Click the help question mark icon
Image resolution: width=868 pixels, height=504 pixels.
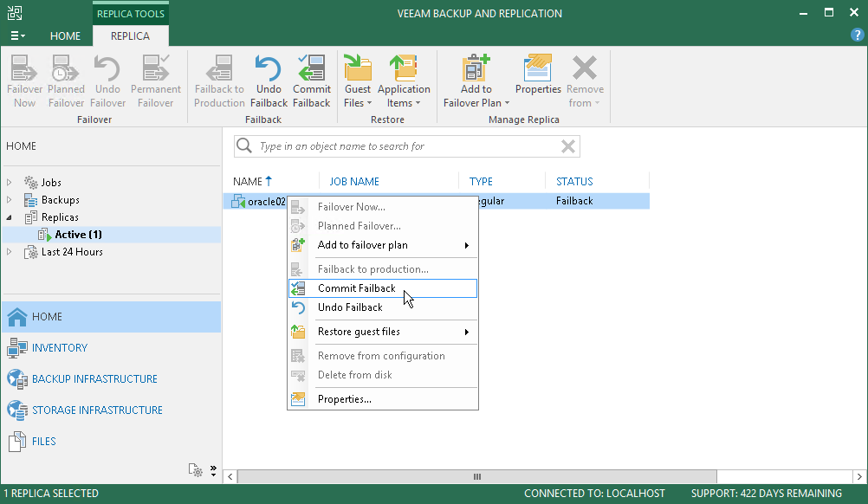(x=857, y=36)
